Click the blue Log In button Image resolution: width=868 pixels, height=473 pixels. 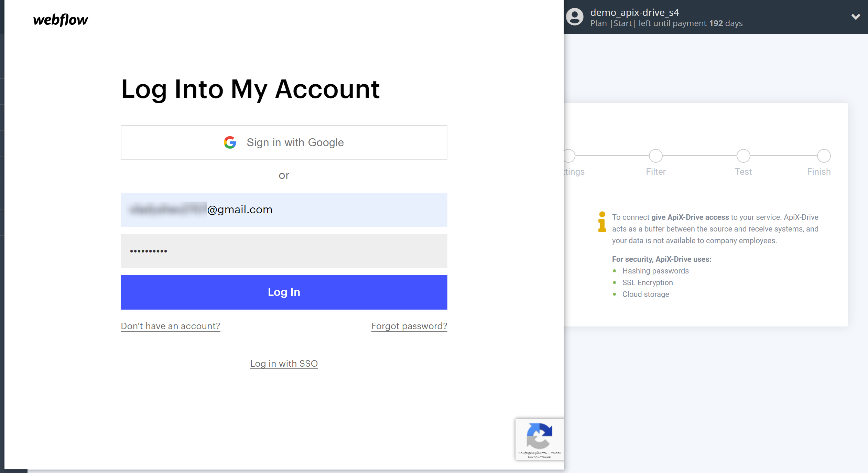coord(284,292)
